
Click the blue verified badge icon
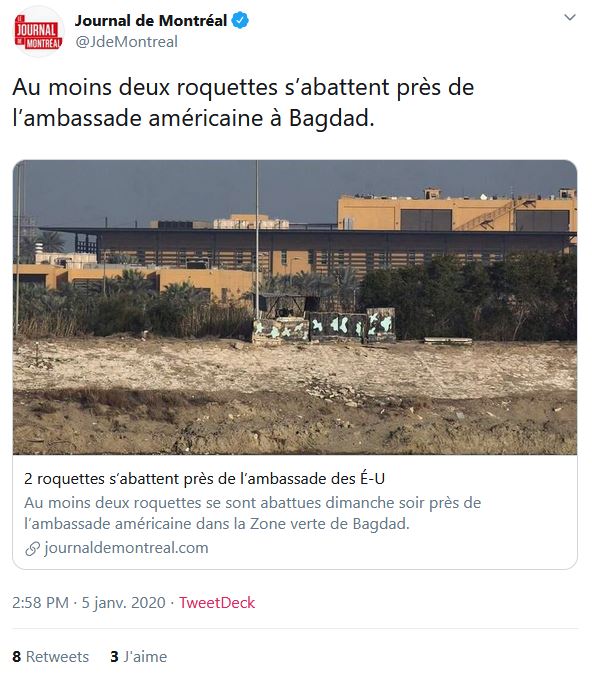240,20
